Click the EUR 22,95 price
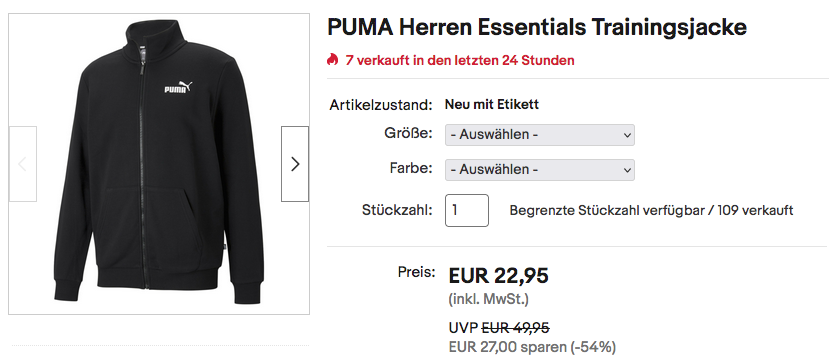 [x=499, y=276]
